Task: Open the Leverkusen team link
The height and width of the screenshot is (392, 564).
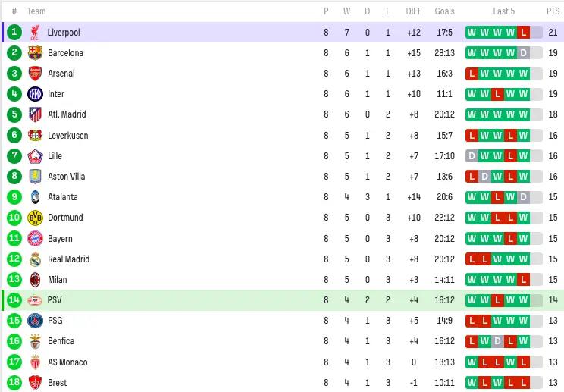Action: coord(68,136)
